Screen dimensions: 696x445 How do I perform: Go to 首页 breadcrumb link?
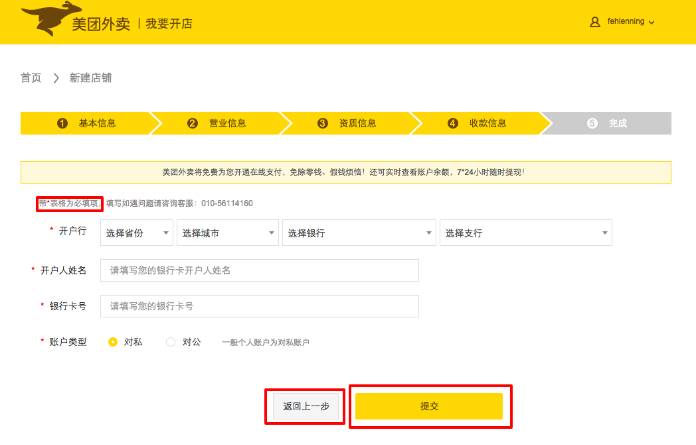(31, 78)
